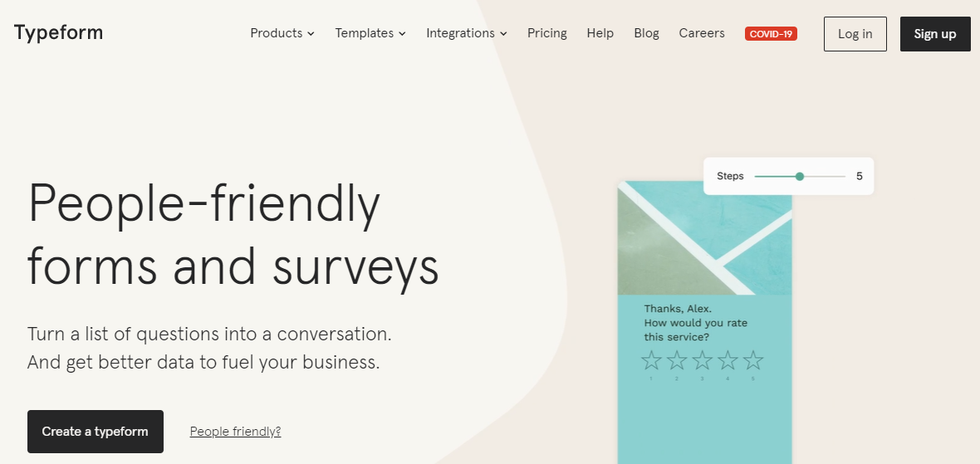The width and height of the screenshot is (980, 464).
Task: Select the third rating star
Action: tap(703, 359)
